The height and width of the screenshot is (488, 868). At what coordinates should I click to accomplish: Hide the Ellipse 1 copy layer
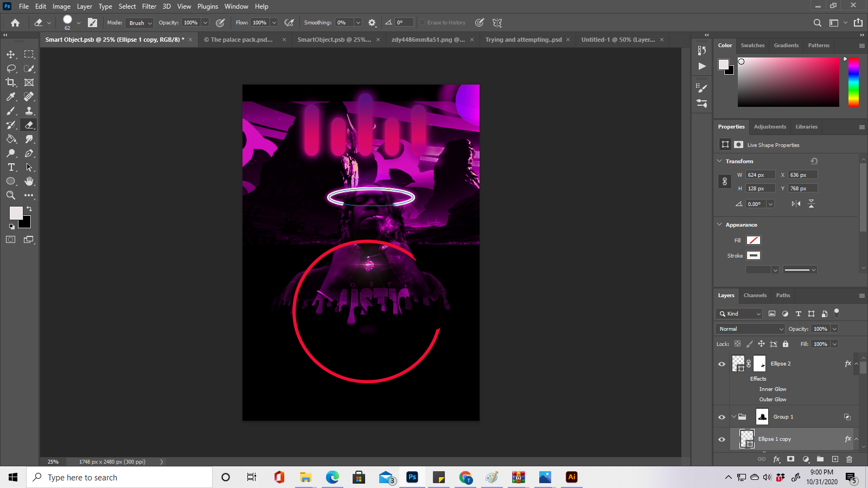point(722,439)
